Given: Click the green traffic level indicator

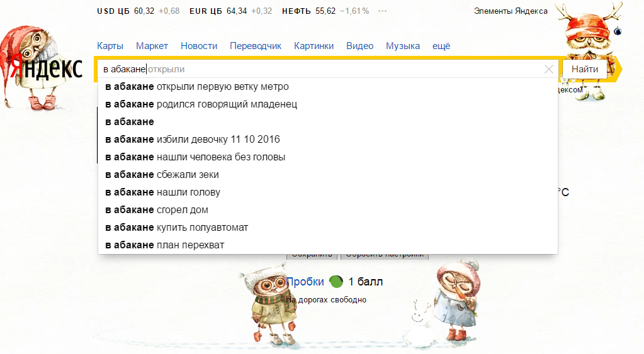Looking at the screenshot, I should [x=336, y=282].
